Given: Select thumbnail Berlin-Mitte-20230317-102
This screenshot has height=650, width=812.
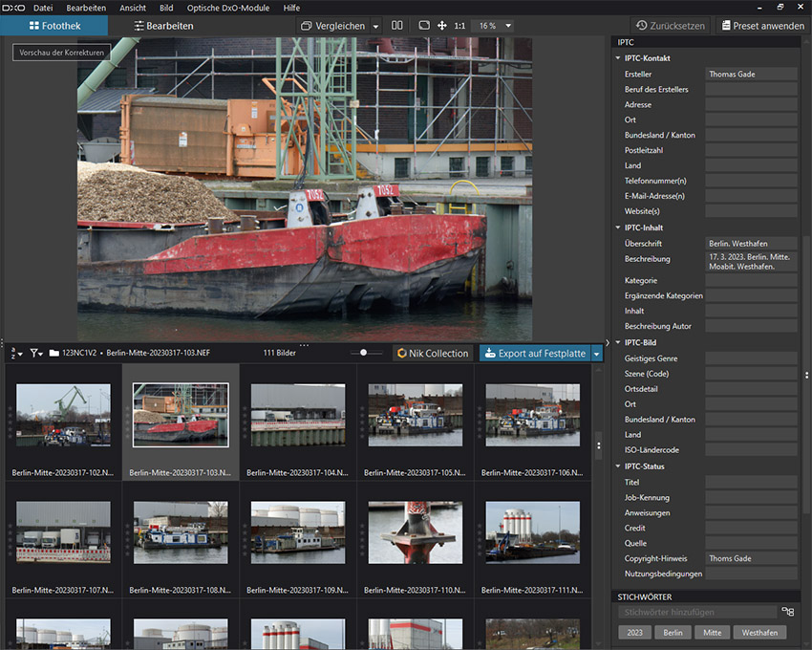Looking at the screenshot, I should [63, 415].
